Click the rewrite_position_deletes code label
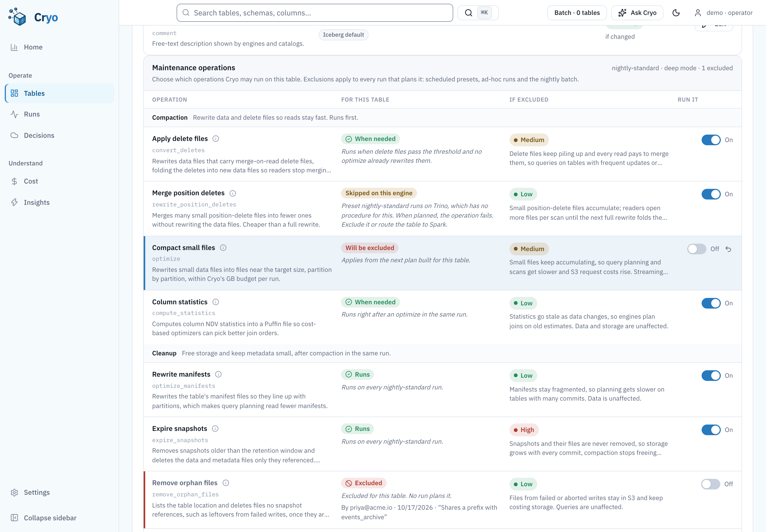Screen dimensions: 766x532 click(x=194, y=204)
